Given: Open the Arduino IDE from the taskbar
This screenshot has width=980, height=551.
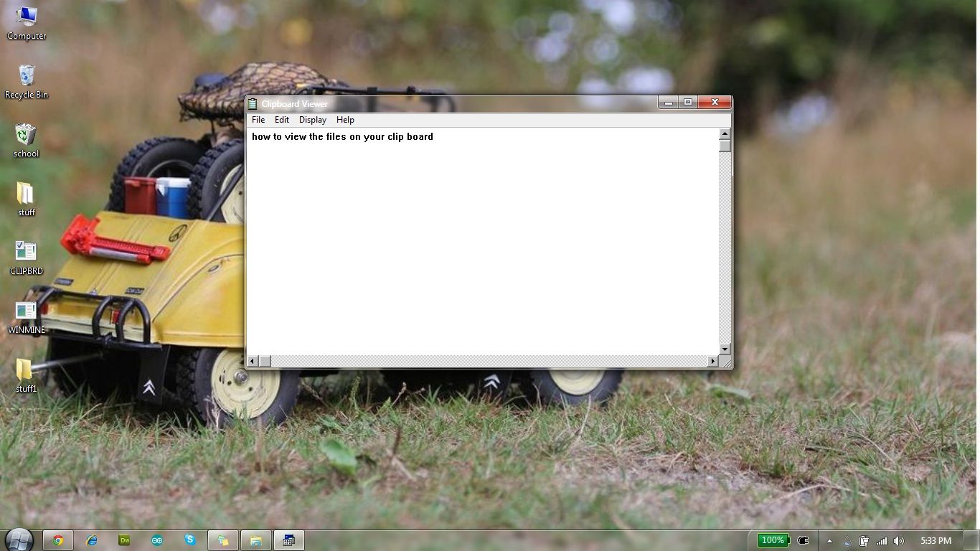Looking at the screenshot, I should click(x=157, y=540).
